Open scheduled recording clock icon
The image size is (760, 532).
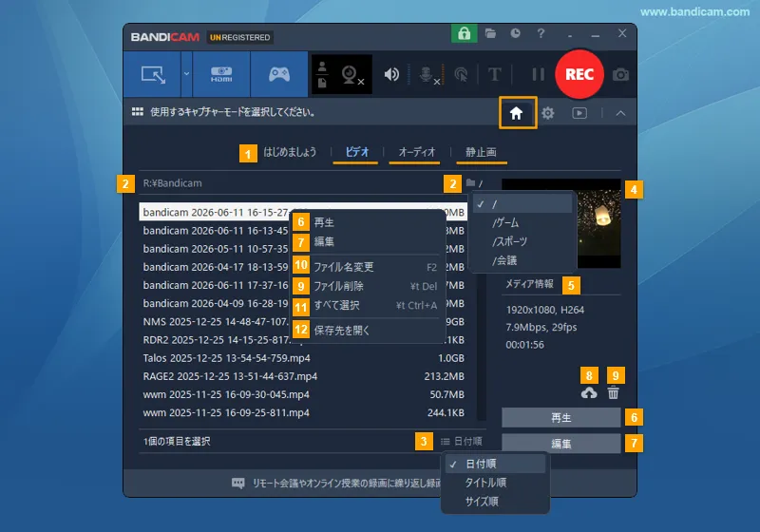(515, 33)
